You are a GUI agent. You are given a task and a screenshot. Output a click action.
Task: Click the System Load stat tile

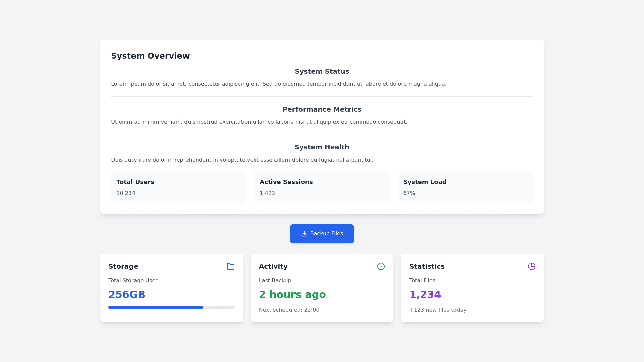465,187
